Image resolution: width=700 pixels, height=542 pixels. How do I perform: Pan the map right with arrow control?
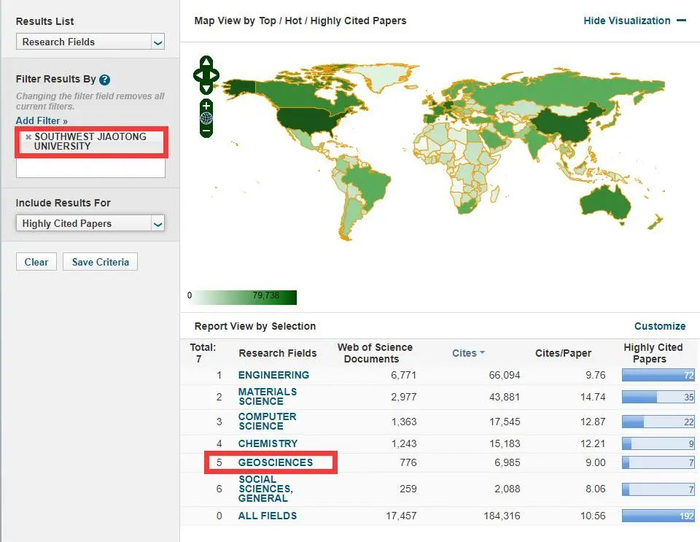215,75
